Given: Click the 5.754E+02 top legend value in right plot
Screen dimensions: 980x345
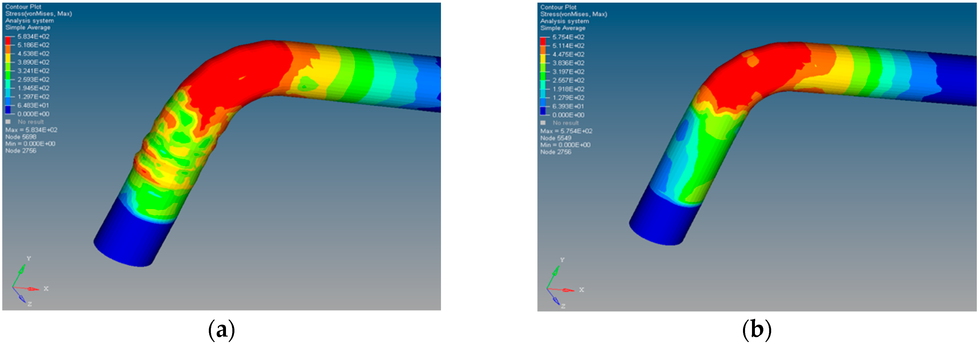Looking at the screenshot, I should (568, 37).
